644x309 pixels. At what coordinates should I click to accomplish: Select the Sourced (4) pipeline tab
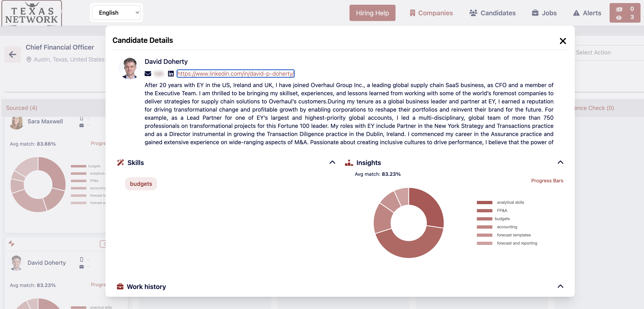coord(22,108)
